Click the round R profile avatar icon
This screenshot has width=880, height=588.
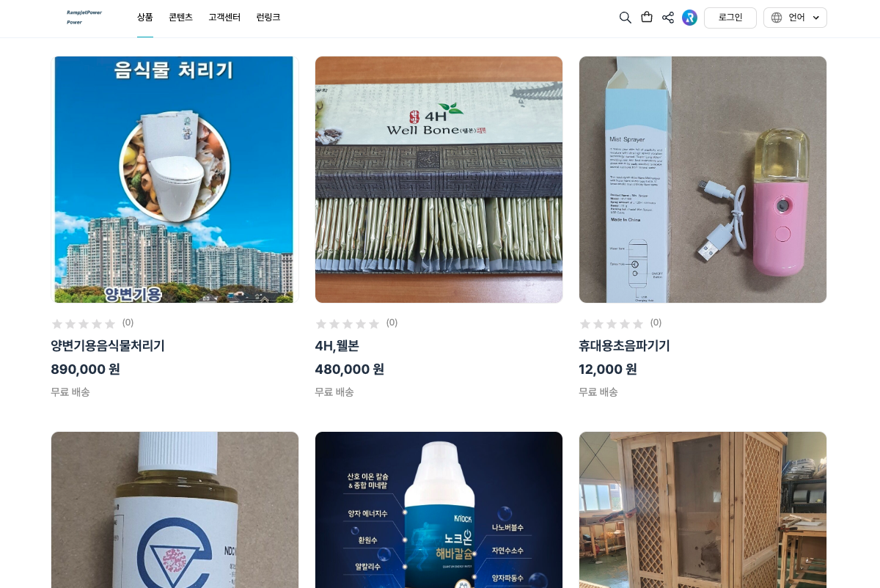coord(689,18)
